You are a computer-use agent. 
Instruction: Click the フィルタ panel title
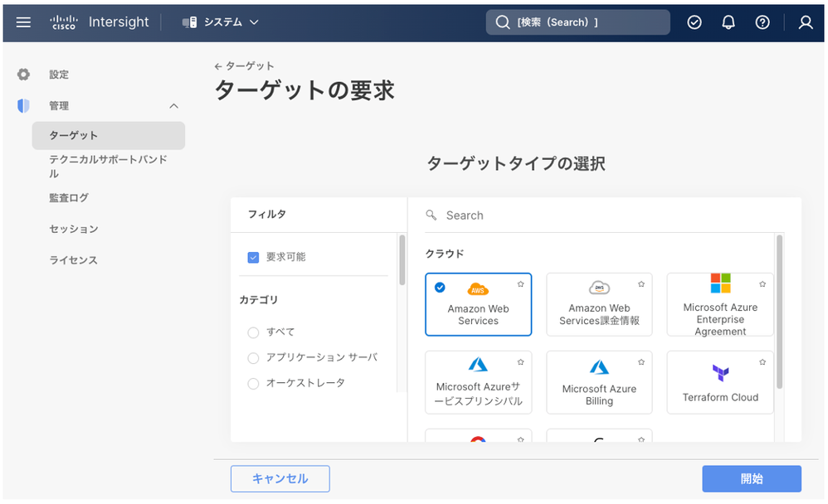point(266,214)
